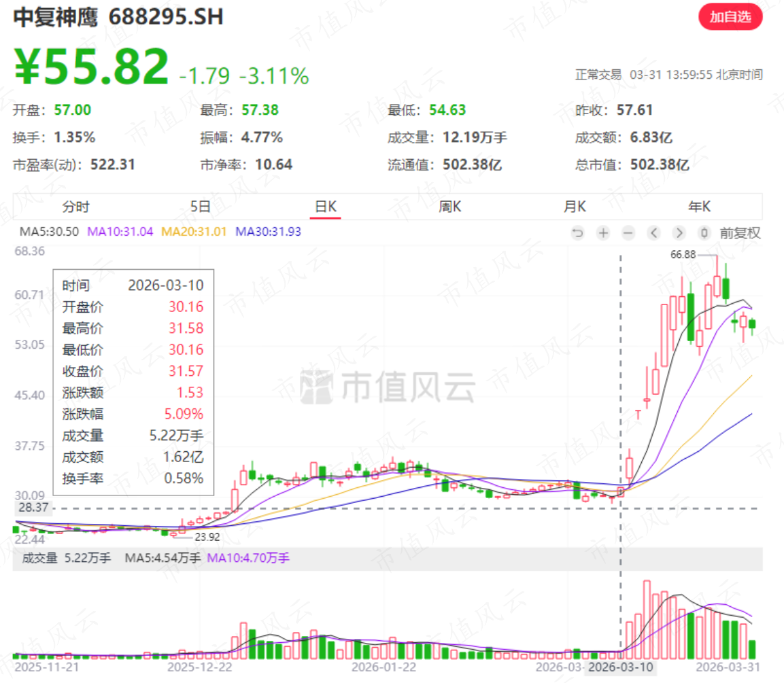Click the 成交额 value 6.83亿
The width and height of the screenshot is (784, 683).
pyautogui.click(x=651, y=137)
